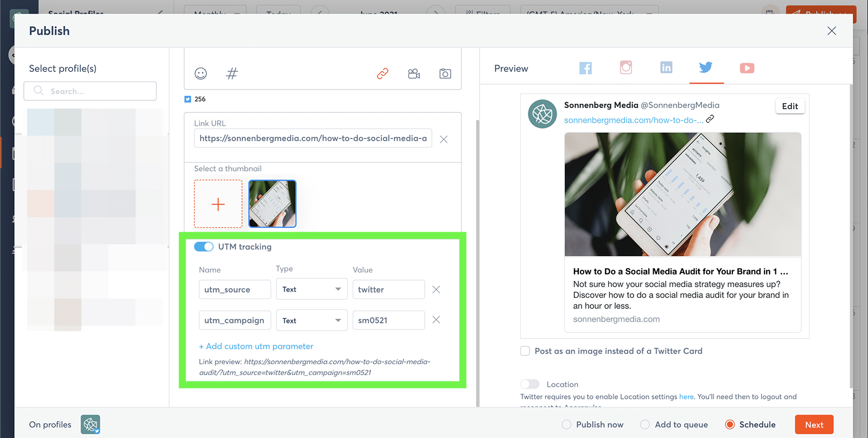Clear the Link URL field
The image size is (868, 438).
[444, 139]
